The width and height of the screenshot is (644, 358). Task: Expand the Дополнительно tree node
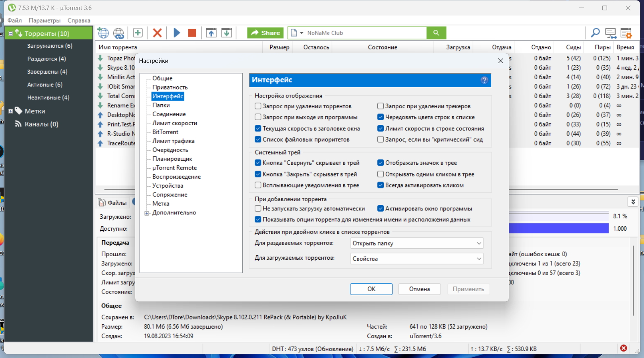[x=147, y=213]
